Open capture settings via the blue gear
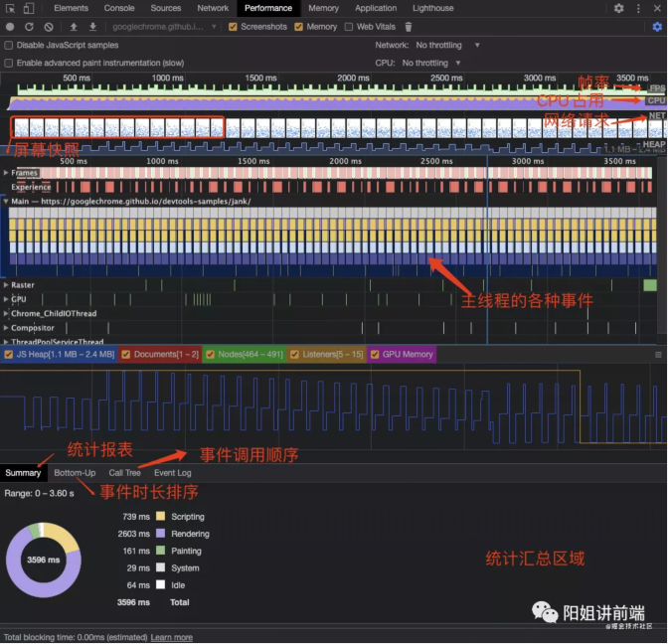Viewport: 668px width, 644px height. 657,27
